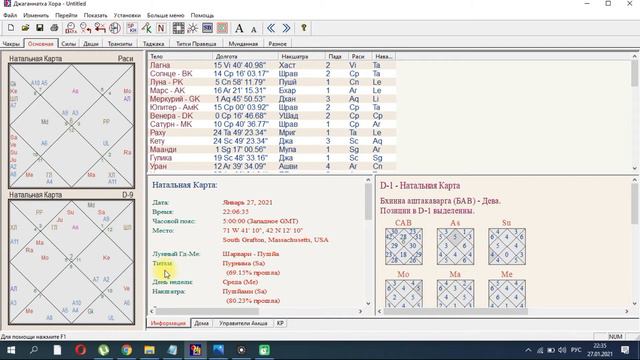Select the Марс - AK row
The image size is (640, 360).
pos(271,91)
